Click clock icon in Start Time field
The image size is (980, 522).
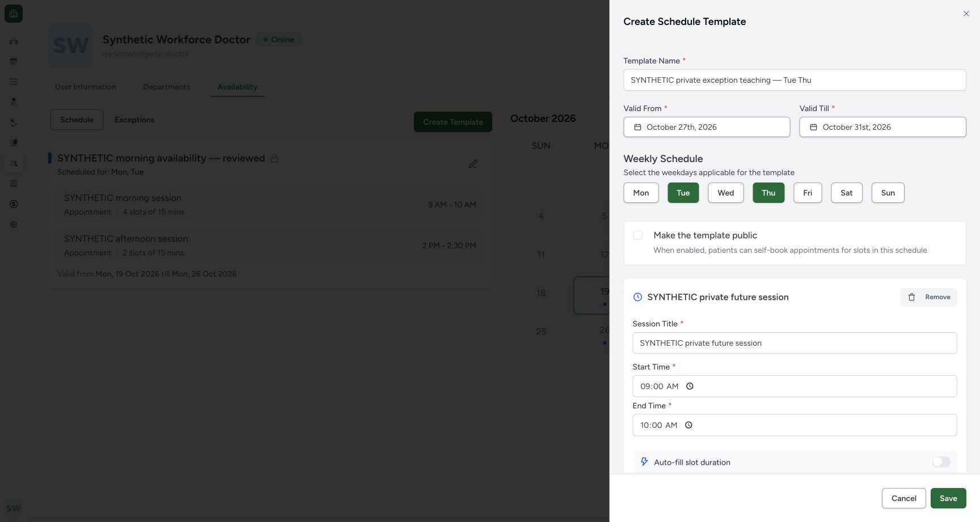coord(690,386)
